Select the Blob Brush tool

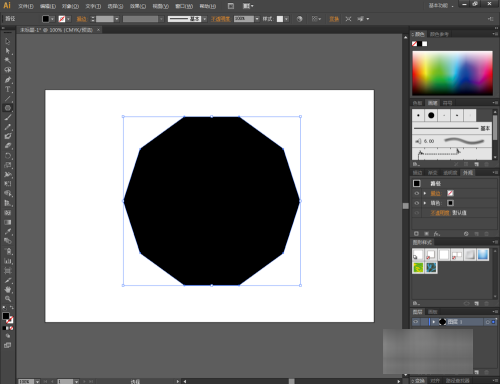[8, 136]
